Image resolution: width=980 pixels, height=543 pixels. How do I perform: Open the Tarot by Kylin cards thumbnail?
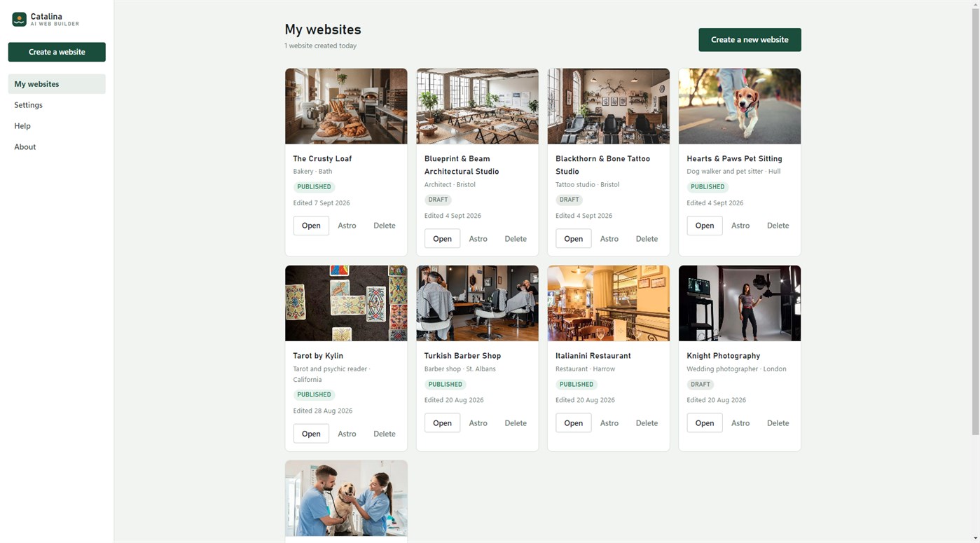[346, 303]
